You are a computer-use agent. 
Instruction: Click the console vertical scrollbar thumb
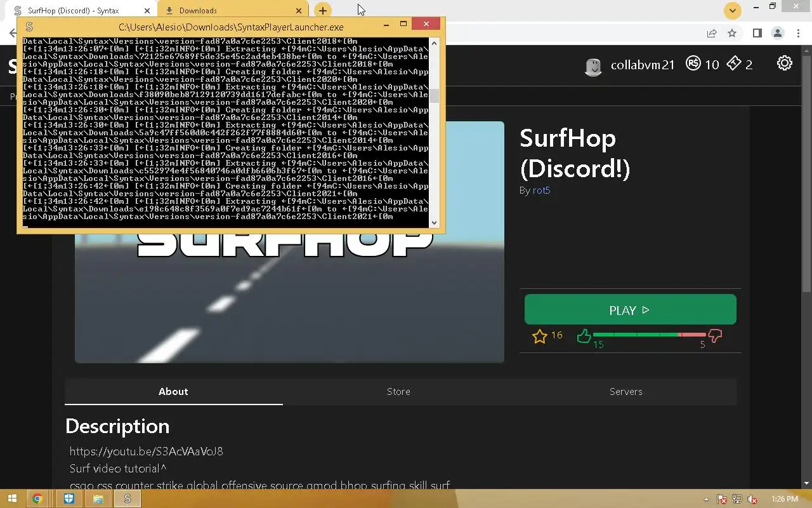[435, 97]
